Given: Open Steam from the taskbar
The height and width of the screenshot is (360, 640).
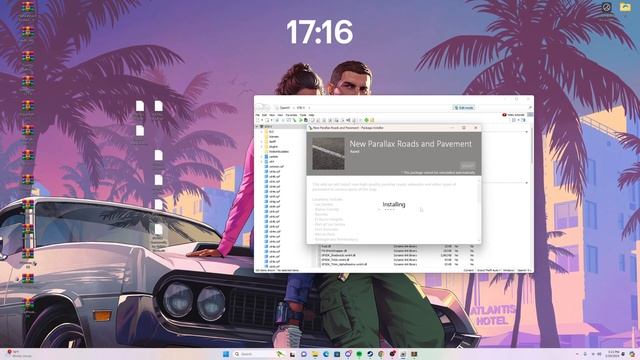Looking at the screenshot, I should 370,354.
